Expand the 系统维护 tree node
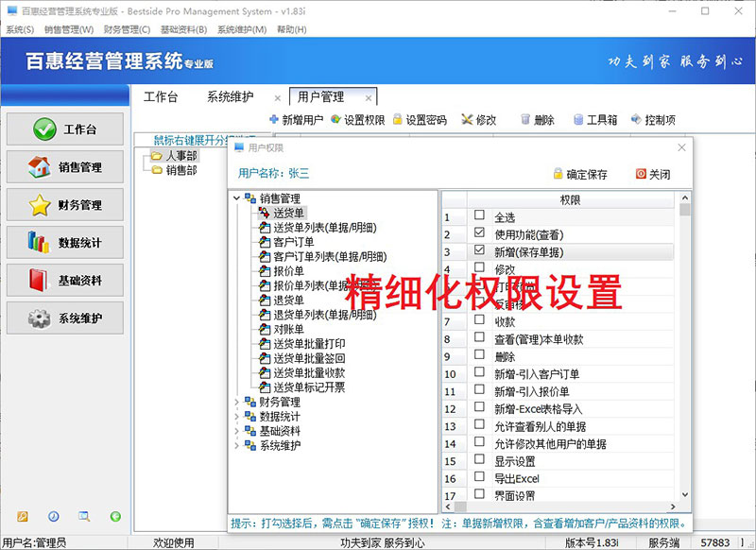This screenshot has width=756, height=550. pos(237,445)
